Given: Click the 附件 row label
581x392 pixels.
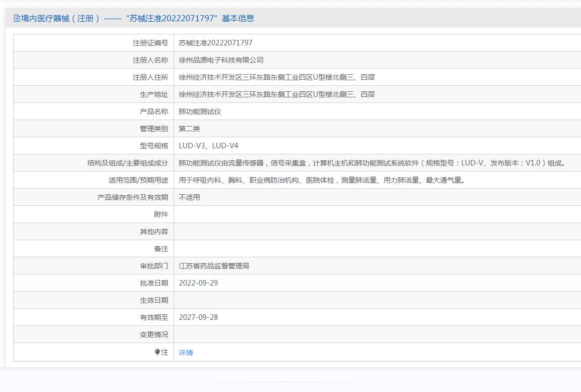Looking at the screenshot, I should pos(161,214).
